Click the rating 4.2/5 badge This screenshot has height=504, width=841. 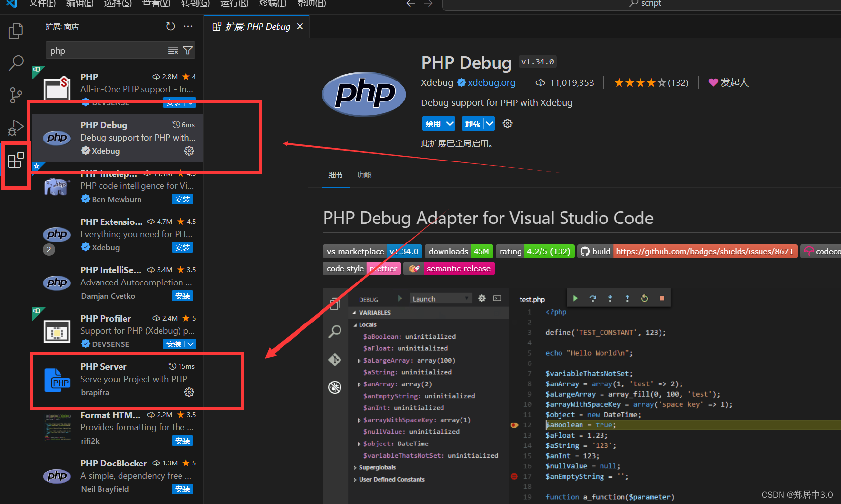(535, 251)
